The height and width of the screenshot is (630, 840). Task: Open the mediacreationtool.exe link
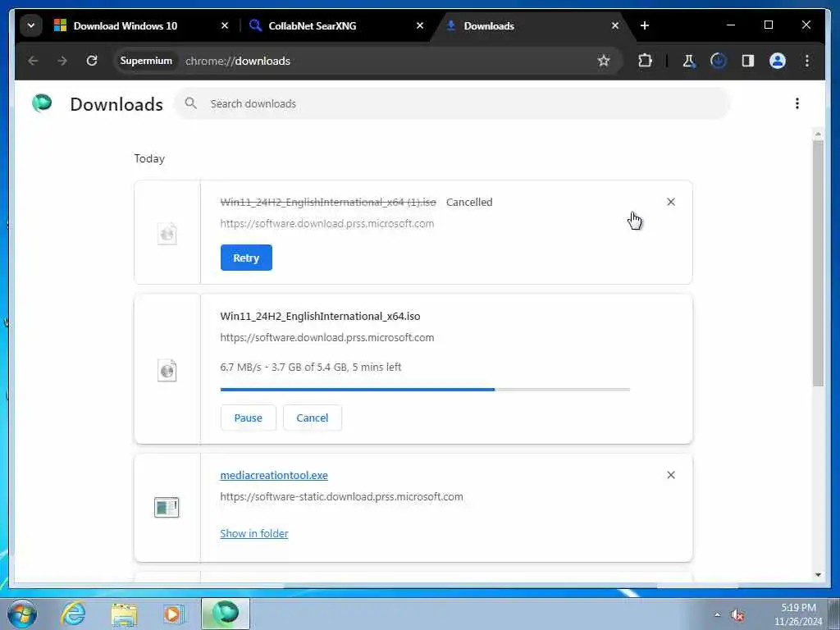click(274, 475)
